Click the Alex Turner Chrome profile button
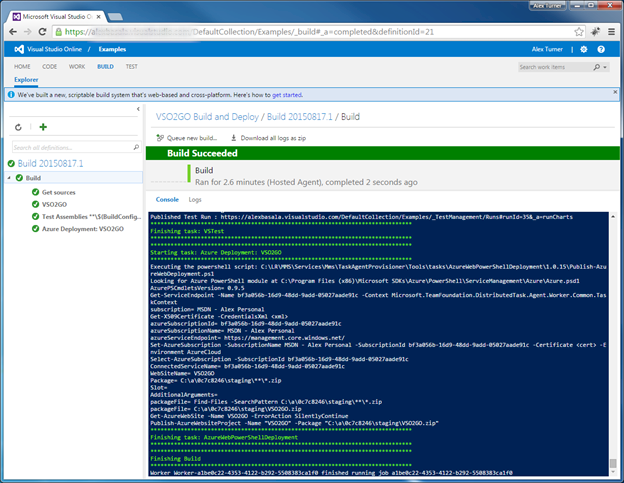 coord(547,6)
